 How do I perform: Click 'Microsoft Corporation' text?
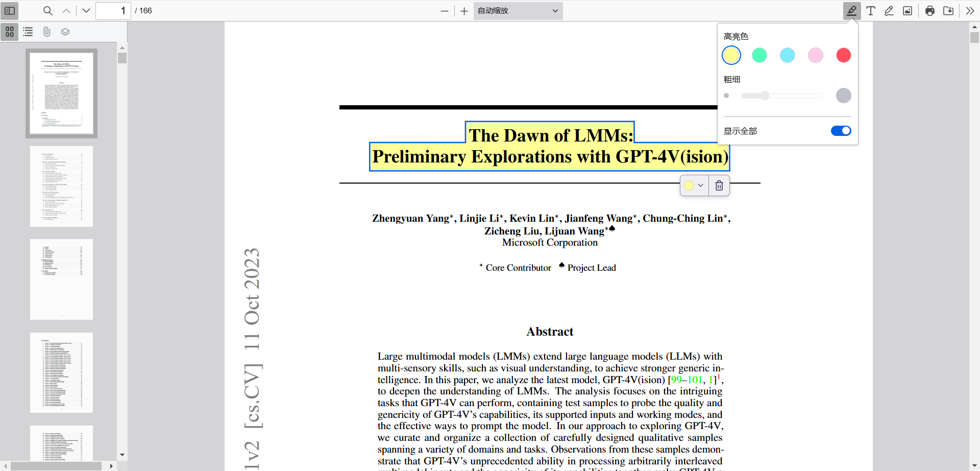pos(550,243)
